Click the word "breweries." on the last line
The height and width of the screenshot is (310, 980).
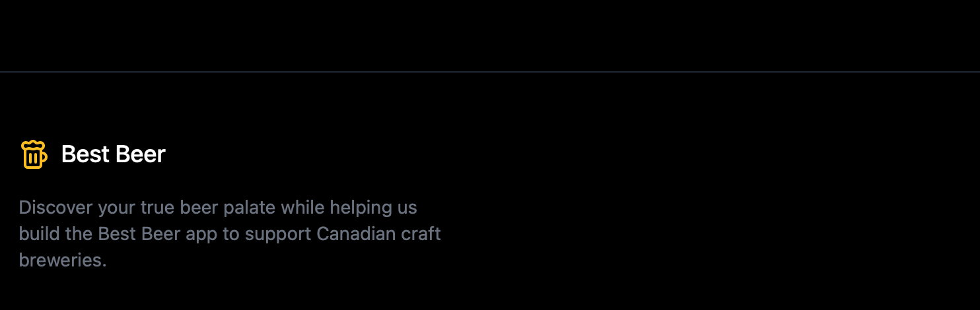[x=62, y=261]
